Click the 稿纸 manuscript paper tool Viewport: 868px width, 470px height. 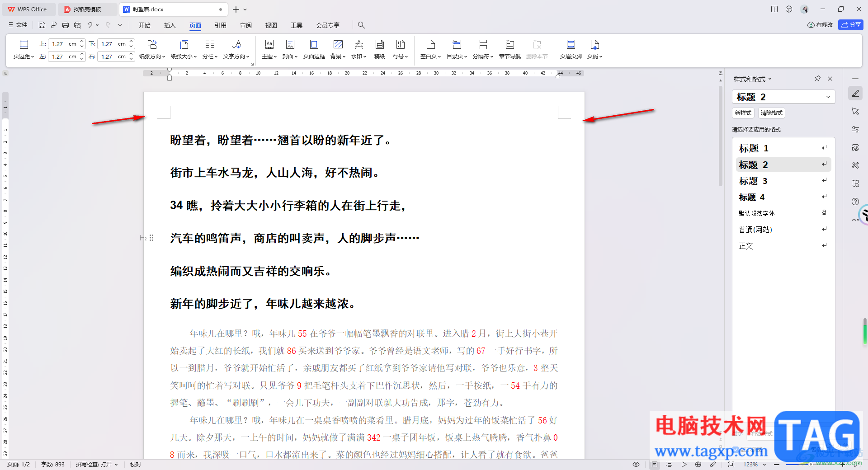tap(380, 49)
